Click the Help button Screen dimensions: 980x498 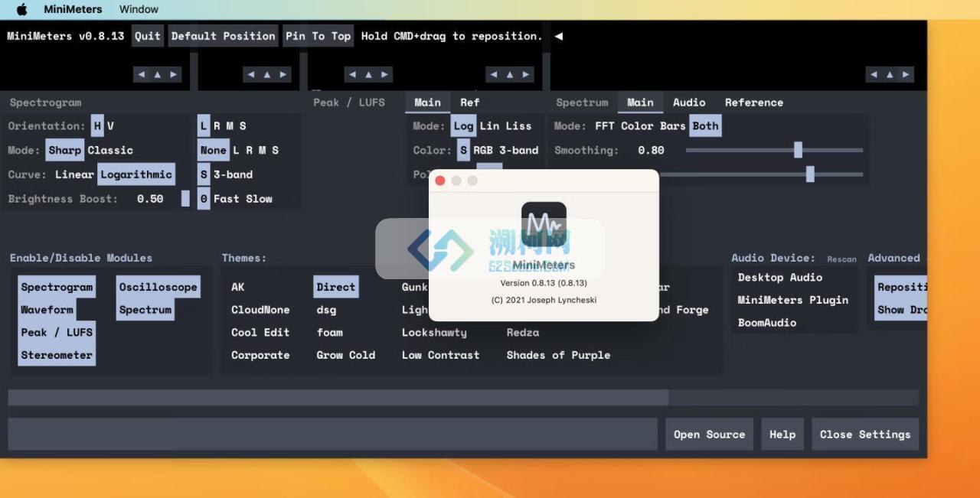coord(782,435)
